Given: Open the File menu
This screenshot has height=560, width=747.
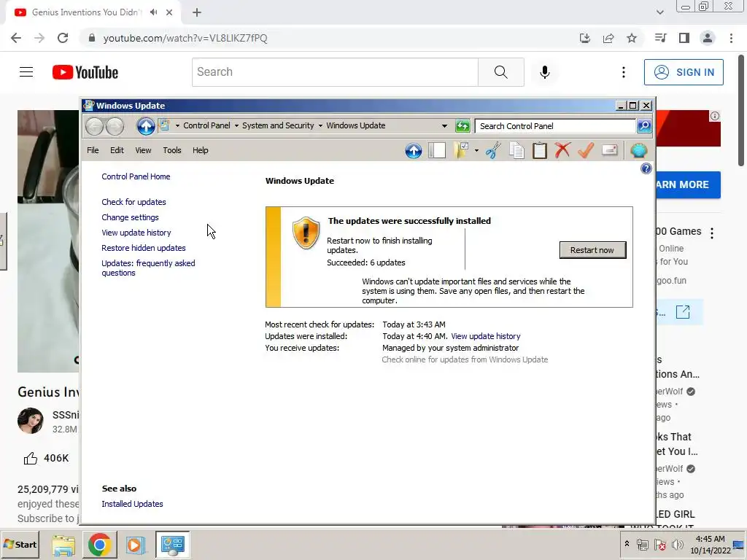Looking at the screenshot, I should point(93,150).
